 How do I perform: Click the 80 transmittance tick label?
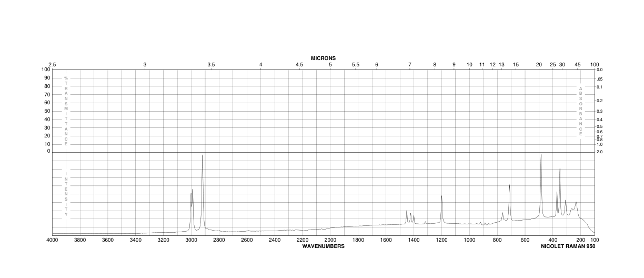pos(47,86)
